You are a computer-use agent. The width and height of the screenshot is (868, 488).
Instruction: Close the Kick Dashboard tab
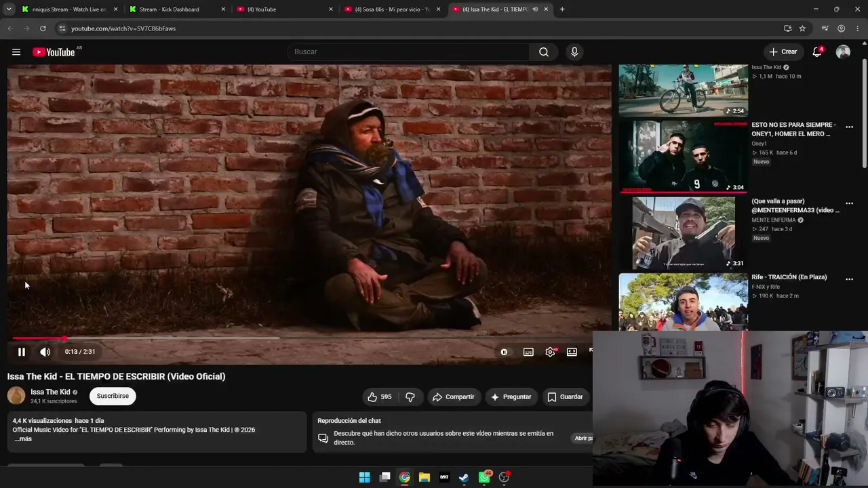tap(223, 9)
